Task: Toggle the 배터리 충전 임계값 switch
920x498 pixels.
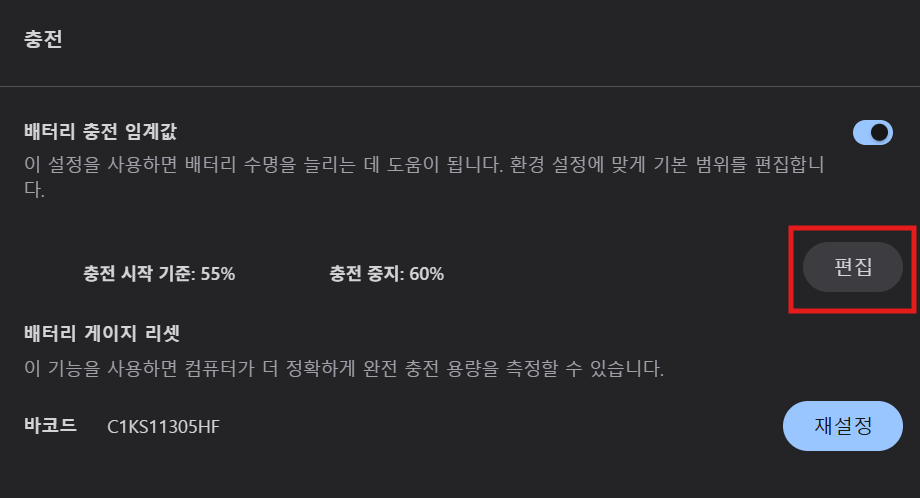Action: coord(872,133)
